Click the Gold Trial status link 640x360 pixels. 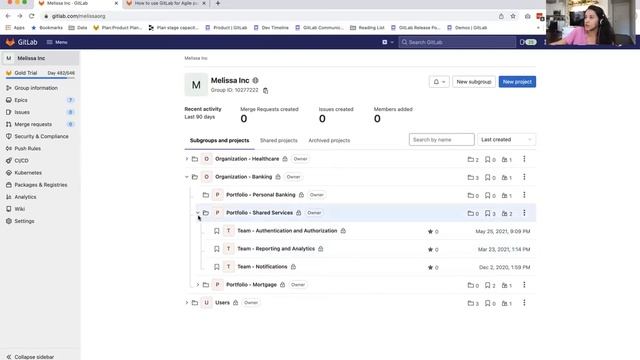pyautogui.click(x=40, y=73)
